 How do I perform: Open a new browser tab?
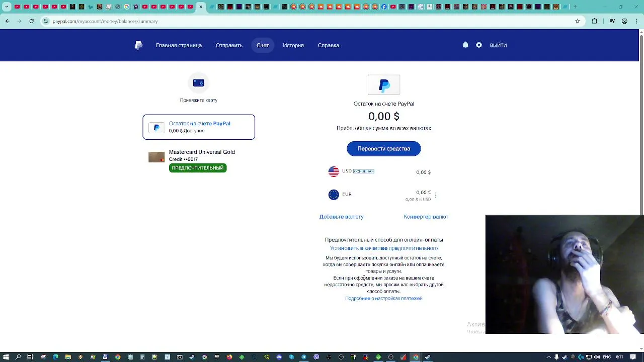[x=575, y=7]
